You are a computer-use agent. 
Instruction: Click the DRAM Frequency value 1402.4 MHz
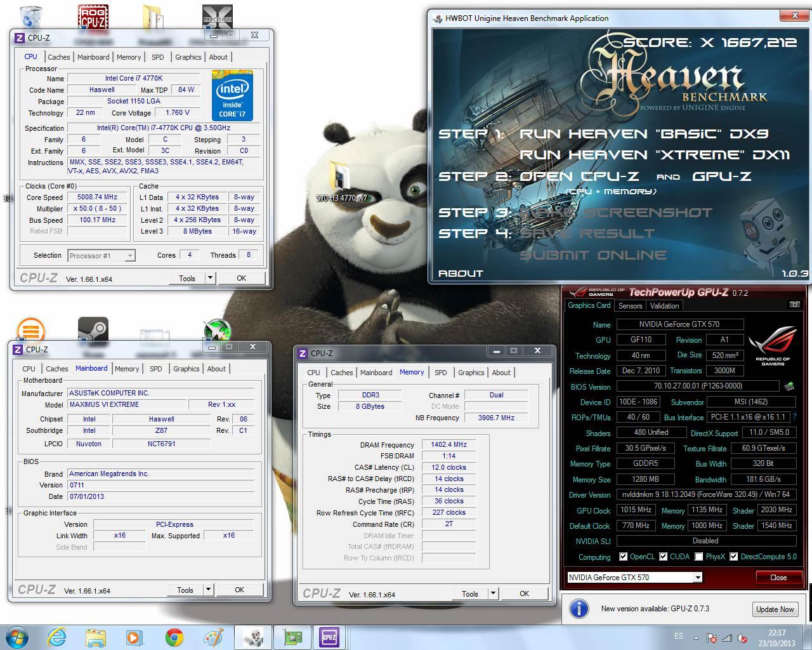449,445
